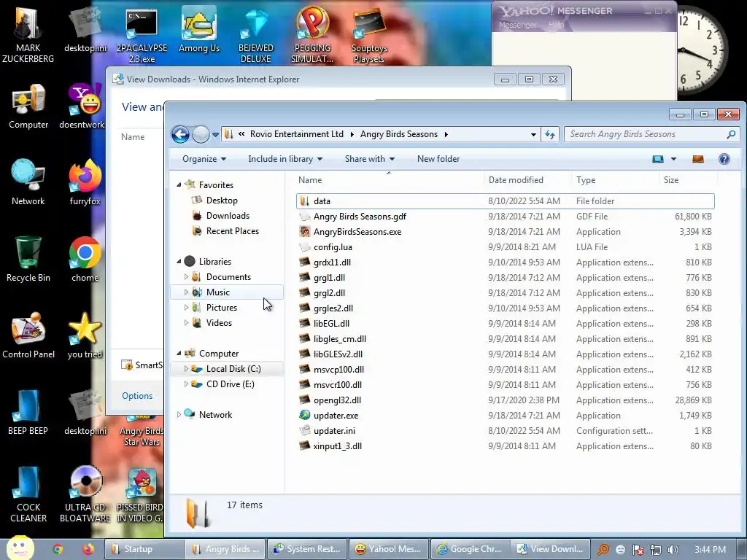Open the views options dropdown arrow
This screenshot has height=560, width=747.
click(x=673, y=159)
